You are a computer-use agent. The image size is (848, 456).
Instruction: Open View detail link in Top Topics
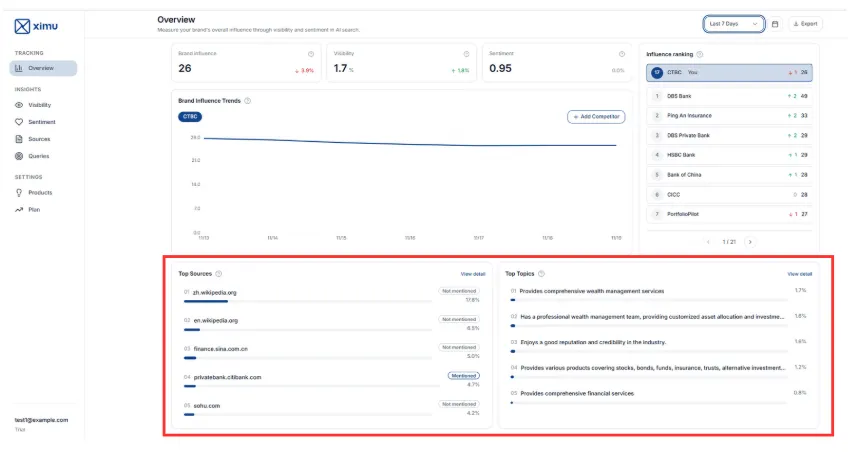(799, 273)
